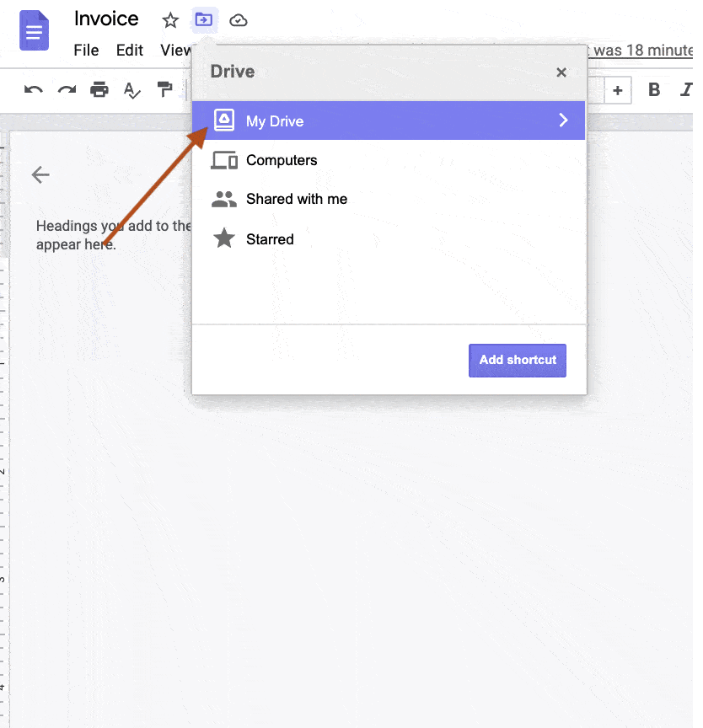Select Starred location
This screenshot has width=703, height=728.
389,239
